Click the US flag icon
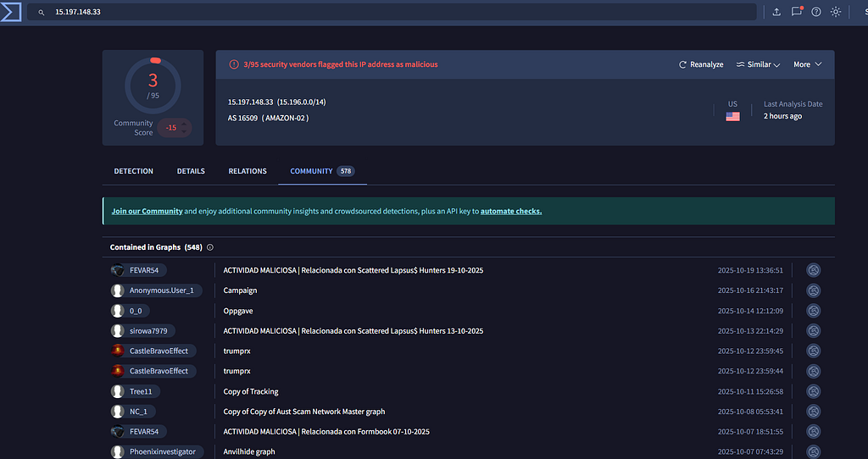This screenshot has width=868, height=459. 733,117
